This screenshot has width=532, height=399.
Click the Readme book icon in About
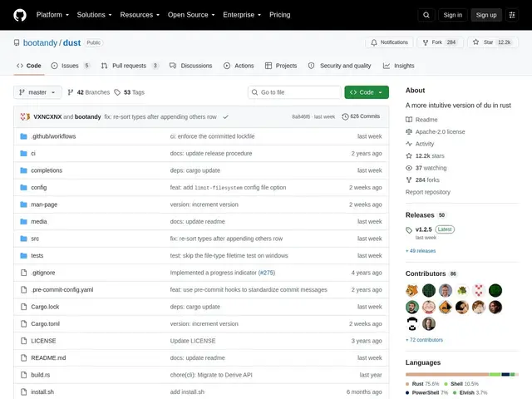[409, 120]
